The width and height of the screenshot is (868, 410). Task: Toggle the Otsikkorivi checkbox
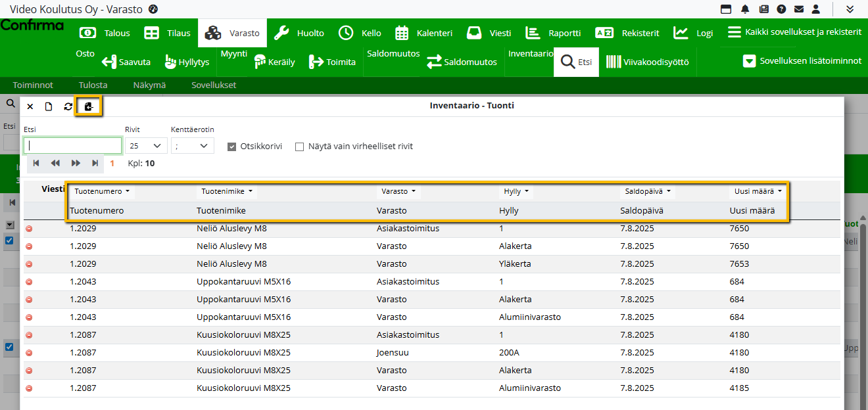click(232, 147)
